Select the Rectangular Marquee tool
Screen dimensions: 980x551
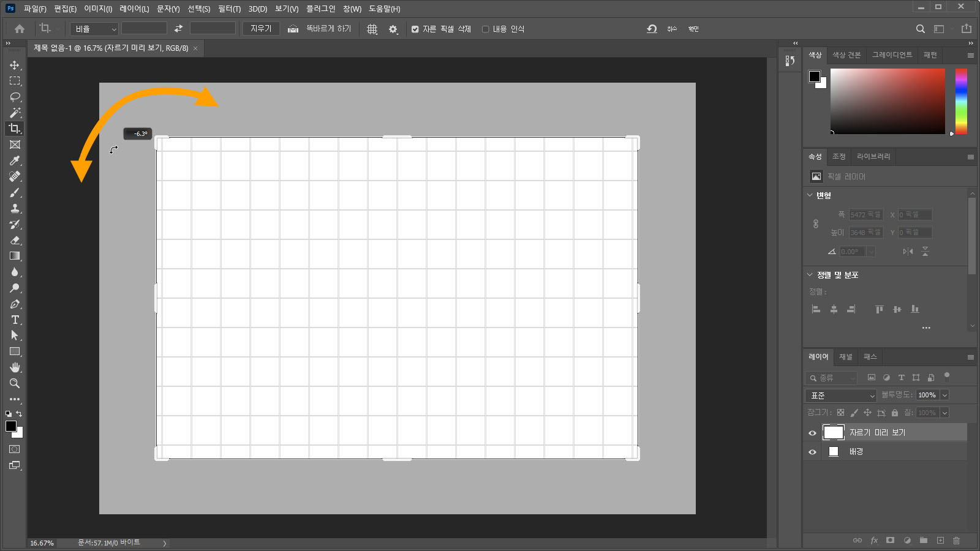tap(15, 81)
